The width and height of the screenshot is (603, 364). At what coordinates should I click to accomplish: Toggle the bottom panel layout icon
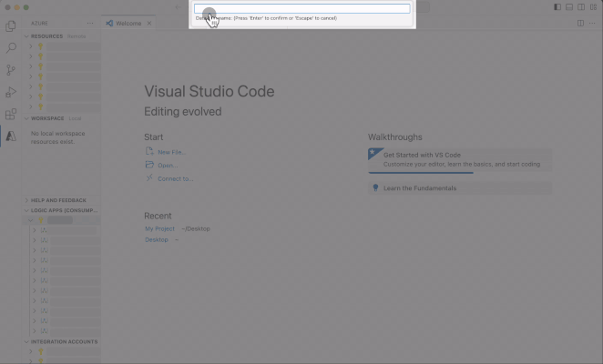click(x=569, y=7)
